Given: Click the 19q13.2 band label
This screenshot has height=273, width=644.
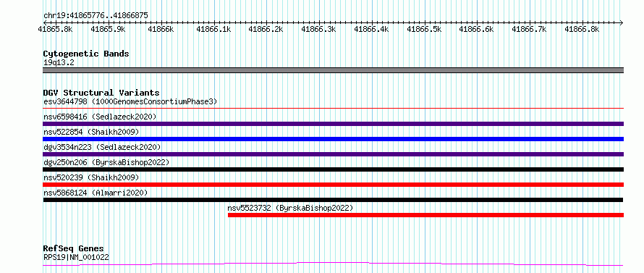Looking at the screenshot, I should 59,63.
